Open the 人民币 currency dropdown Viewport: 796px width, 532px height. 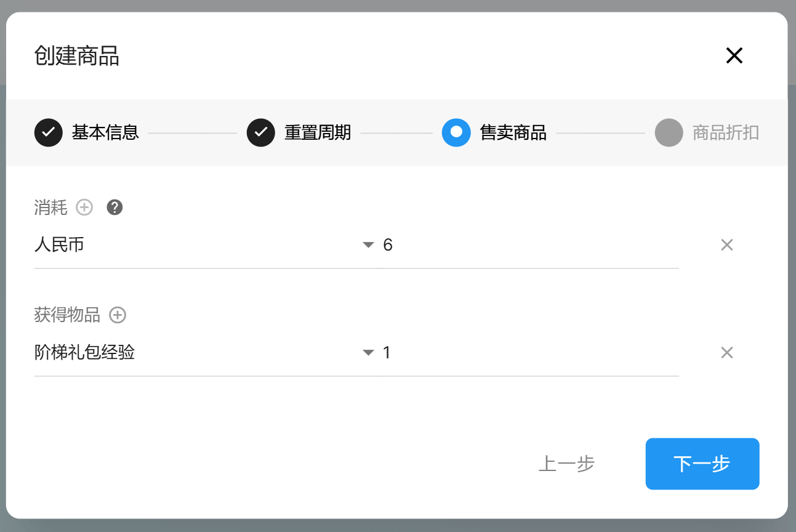[x=368, y=245]
